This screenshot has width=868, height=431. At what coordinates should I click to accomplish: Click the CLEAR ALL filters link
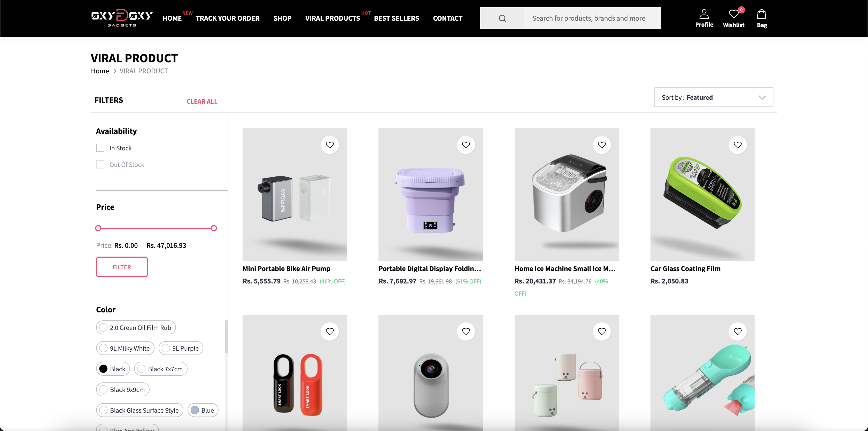click(x=202, y=102)
